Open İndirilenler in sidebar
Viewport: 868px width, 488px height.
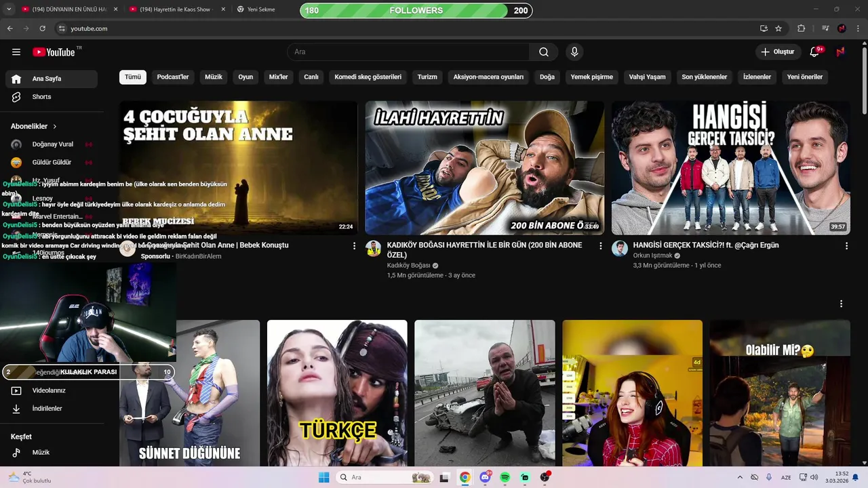52,409
